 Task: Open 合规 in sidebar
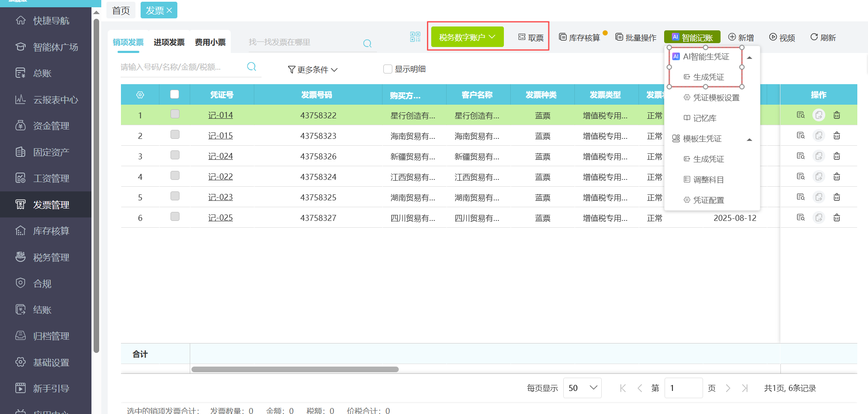click(x=46, y=283)
